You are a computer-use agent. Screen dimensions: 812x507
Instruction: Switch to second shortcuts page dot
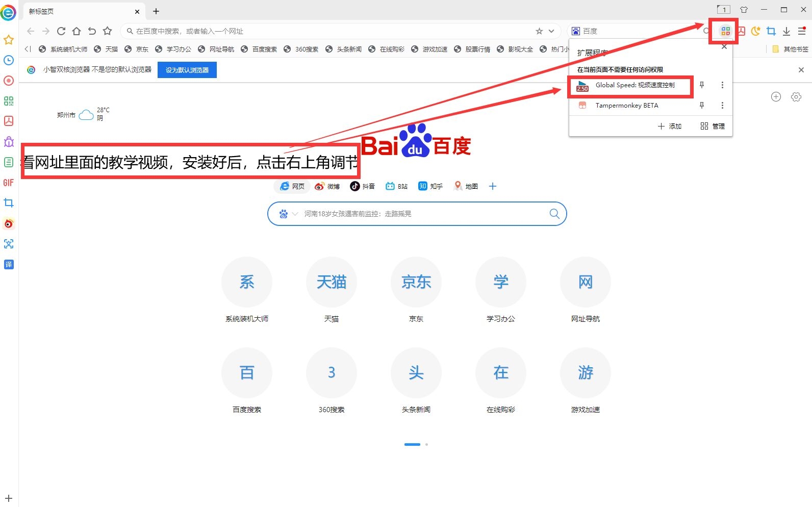click(x=426, y=444)
